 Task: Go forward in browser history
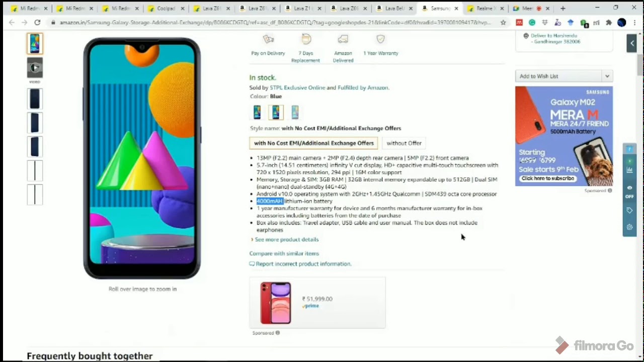click(x=24, y=23)
